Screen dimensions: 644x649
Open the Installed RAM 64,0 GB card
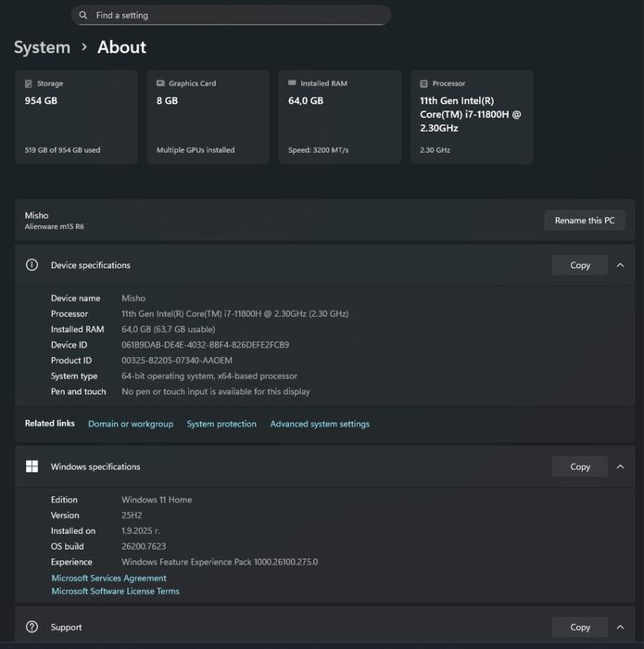coord(340,117)
